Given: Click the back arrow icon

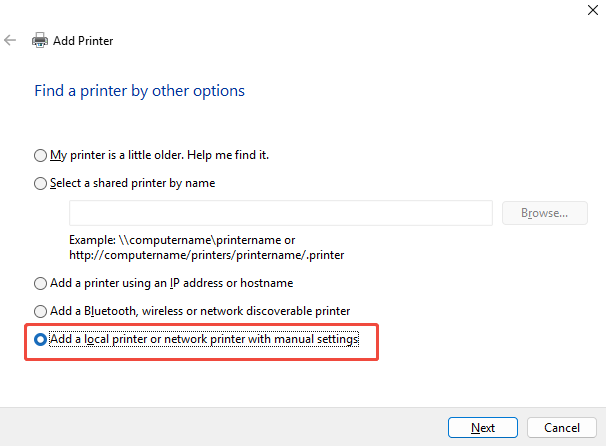Looking at the screenshot, I should click(10, 41).
